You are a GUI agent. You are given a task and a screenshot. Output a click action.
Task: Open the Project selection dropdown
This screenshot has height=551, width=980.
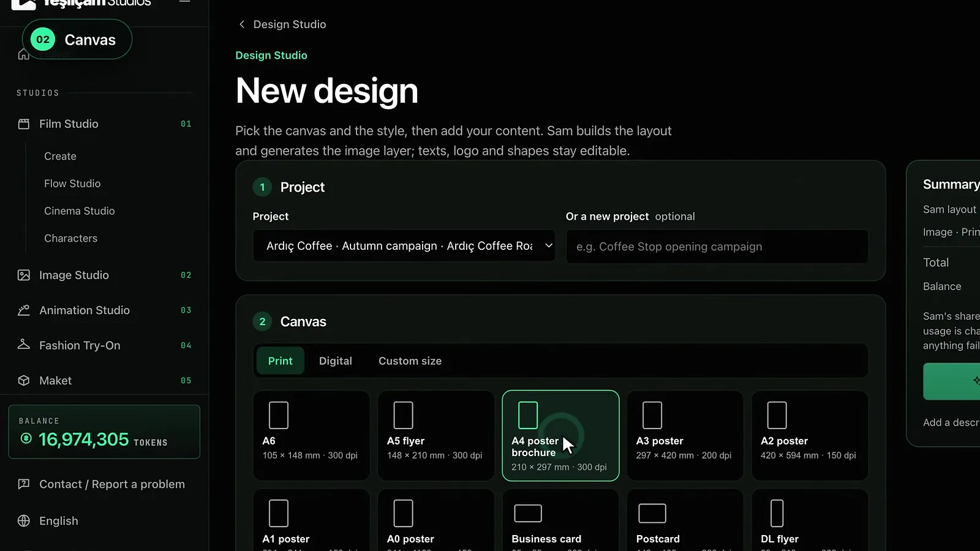point(404,246)
